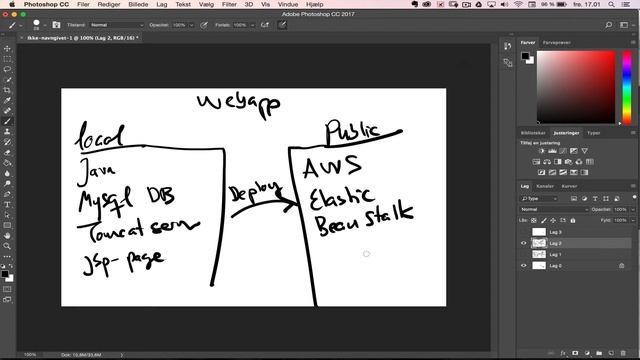
Task: Open the Vindue menu
Action: [x=288, y=4]
